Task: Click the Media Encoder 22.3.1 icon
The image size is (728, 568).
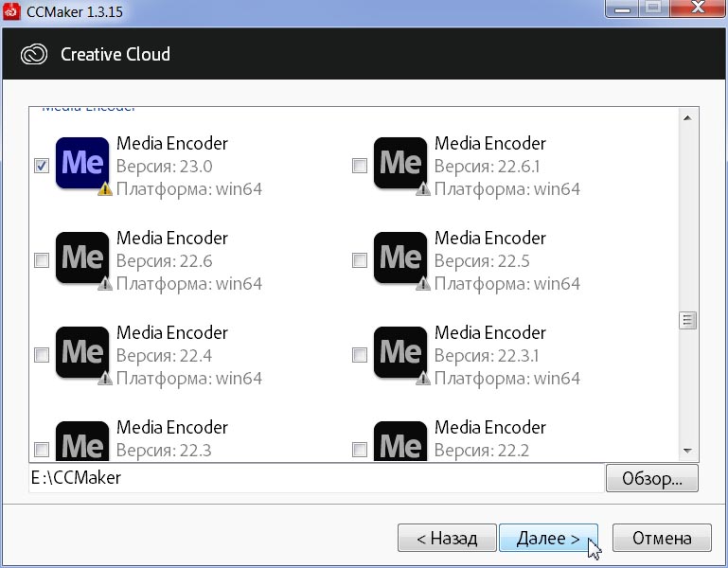Action: click(400, 352)
